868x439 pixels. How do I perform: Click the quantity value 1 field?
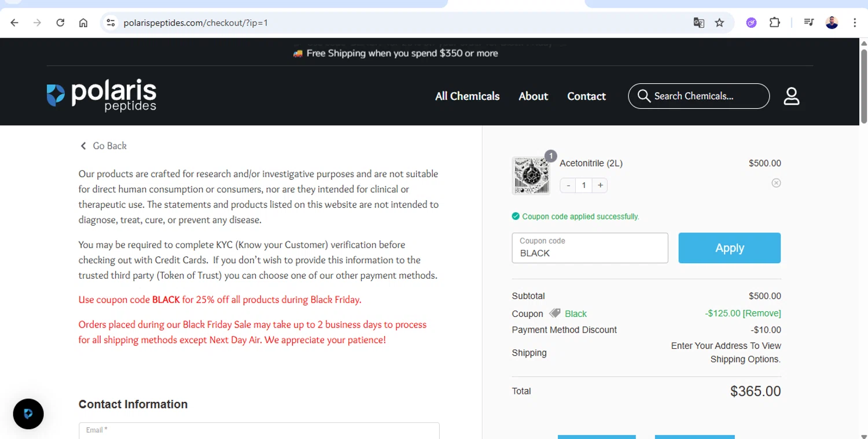[x=584, y=185]
